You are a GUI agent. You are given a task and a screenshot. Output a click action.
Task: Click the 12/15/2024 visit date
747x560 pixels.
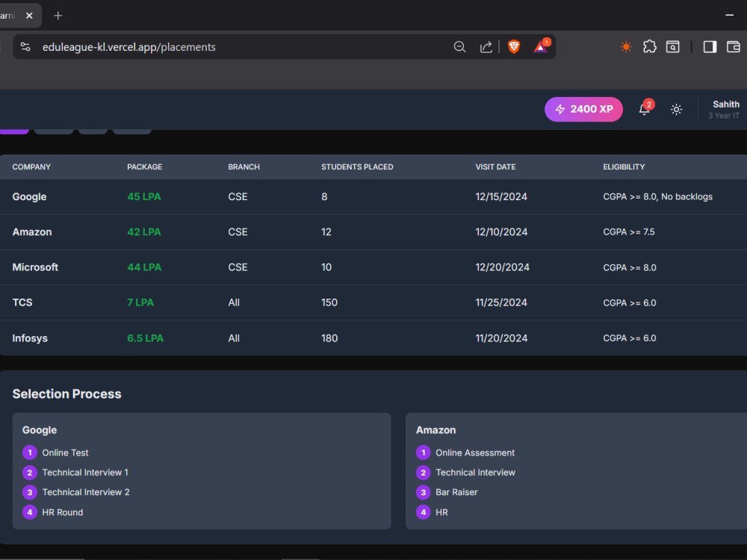(x=501, y=196)
